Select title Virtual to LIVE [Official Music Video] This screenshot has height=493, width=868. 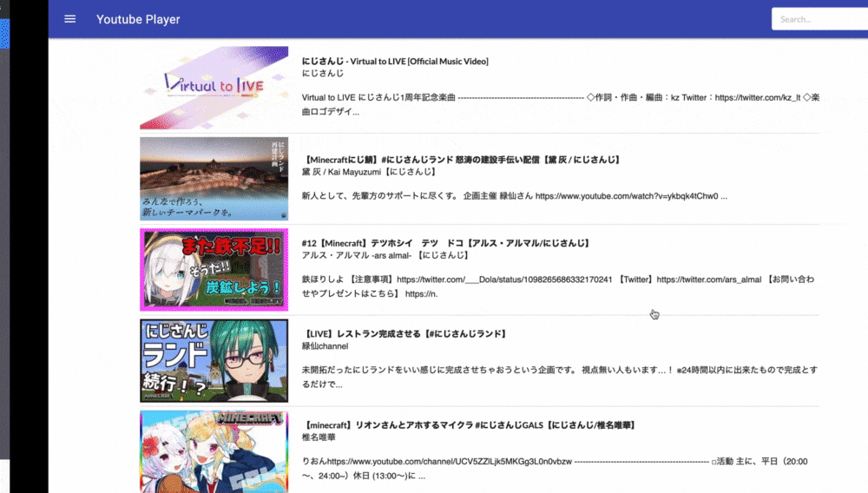[x=395, y=62]
